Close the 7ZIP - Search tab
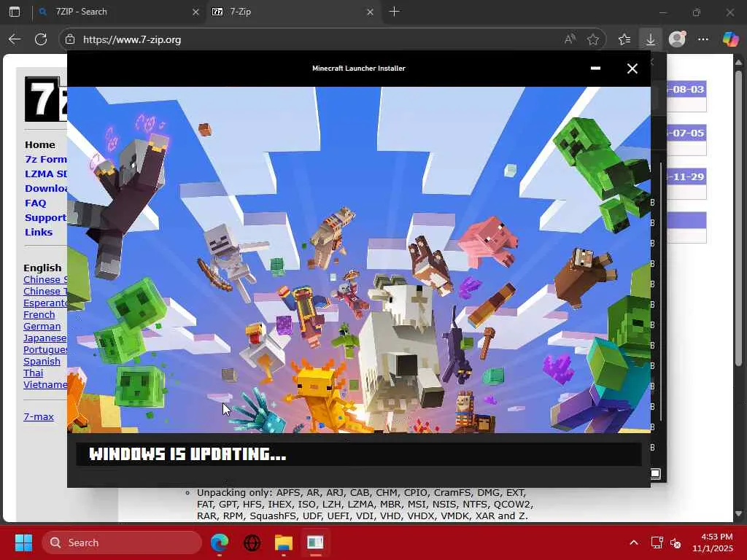 pyautogui.click(x=196, y=12)
